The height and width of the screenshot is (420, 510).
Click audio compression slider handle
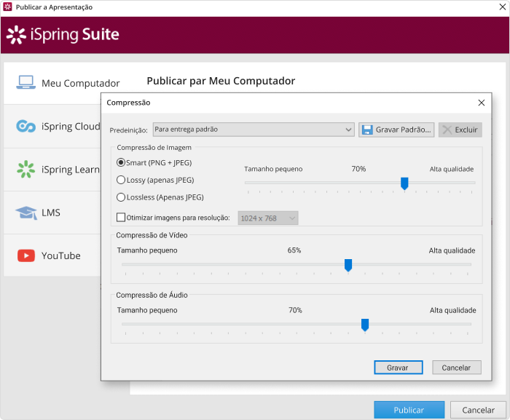(x=365, y=325)
